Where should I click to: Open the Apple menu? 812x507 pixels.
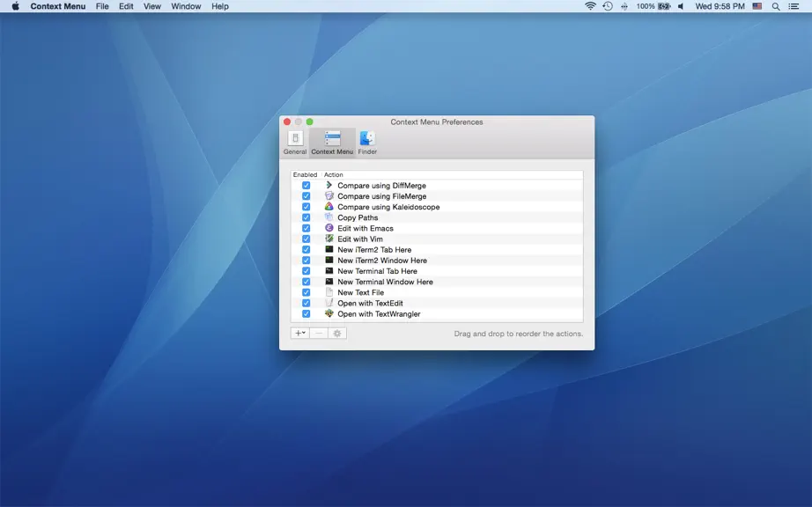coord(16,6)
